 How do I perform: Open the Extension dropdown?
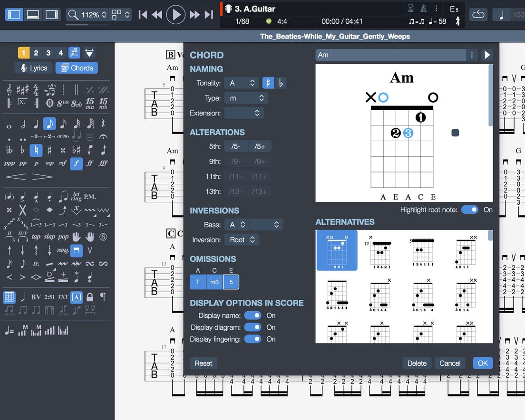(244, 113)
